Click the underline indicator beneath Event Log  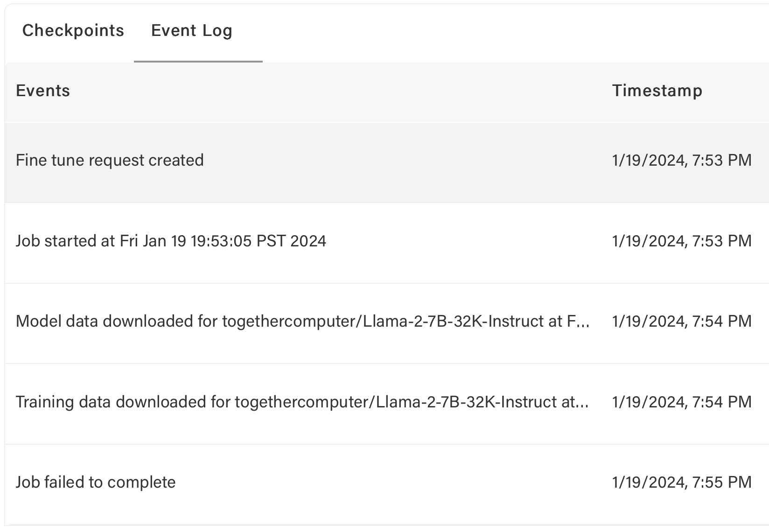198,61
